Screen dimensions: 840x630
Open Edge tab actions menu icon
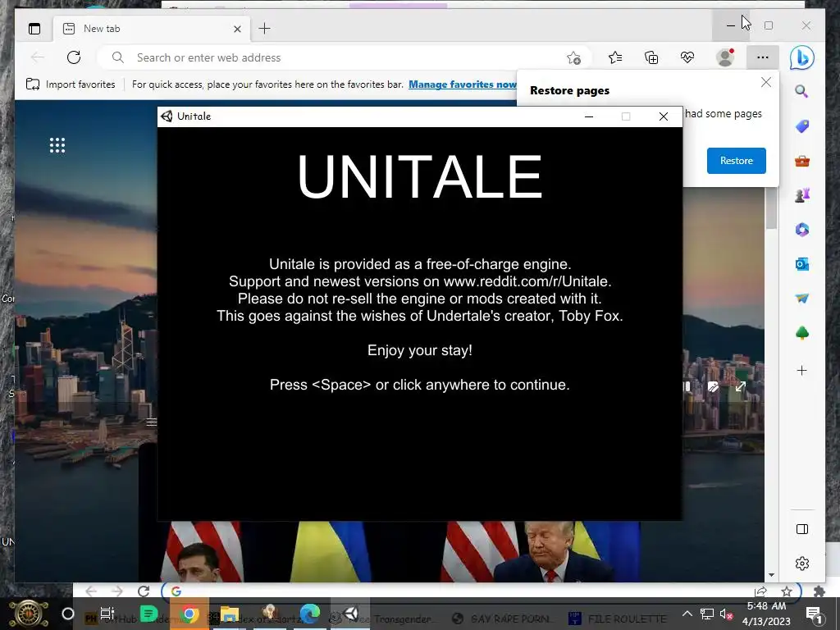(34, 29)
